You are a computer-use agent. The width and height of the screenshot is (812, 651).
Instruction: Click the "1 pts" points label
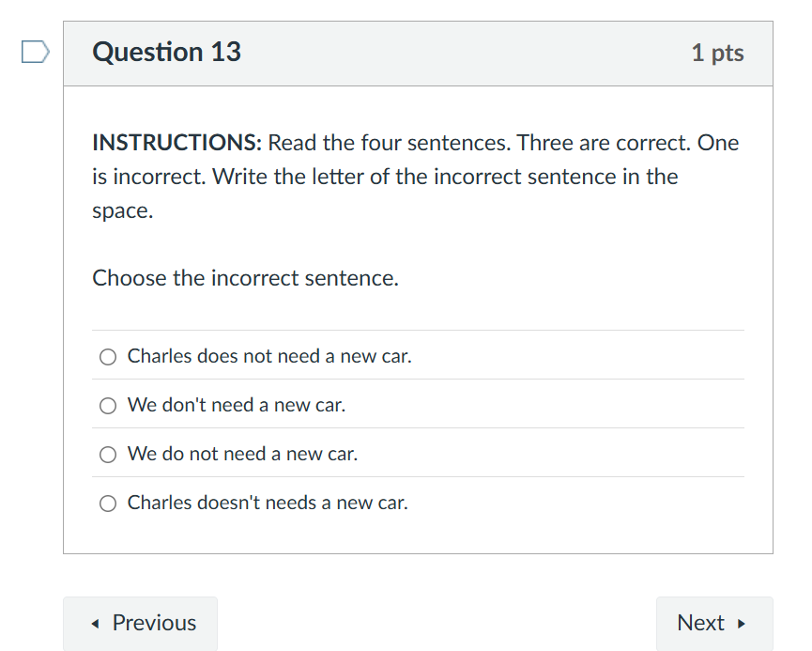[x=717, y=54]
